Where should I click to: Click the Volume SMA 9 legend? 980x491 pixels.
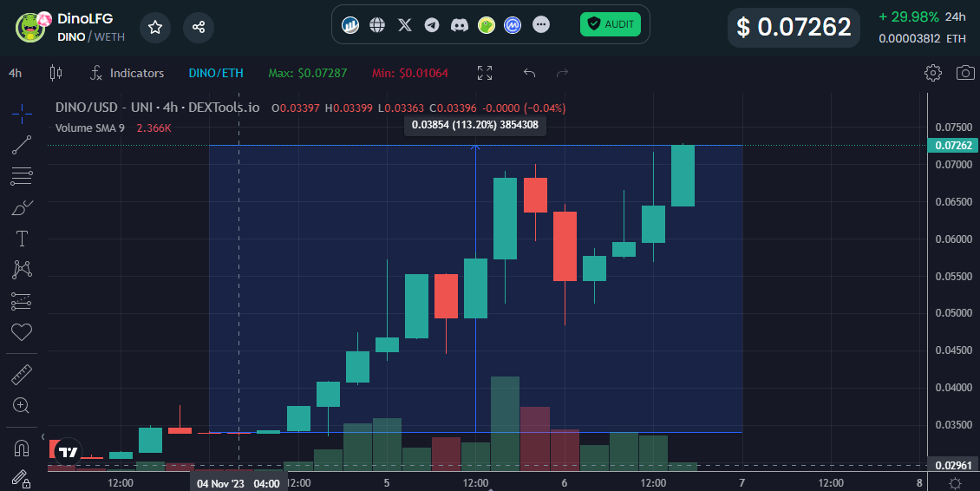90,128
